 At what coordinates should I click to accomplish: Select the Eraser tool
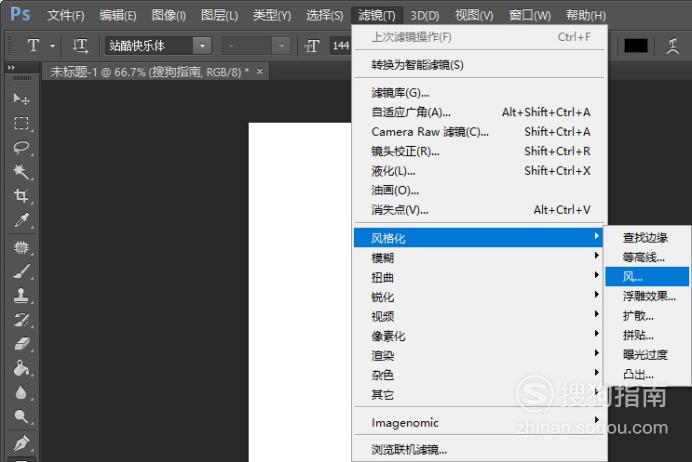[21, 344]
